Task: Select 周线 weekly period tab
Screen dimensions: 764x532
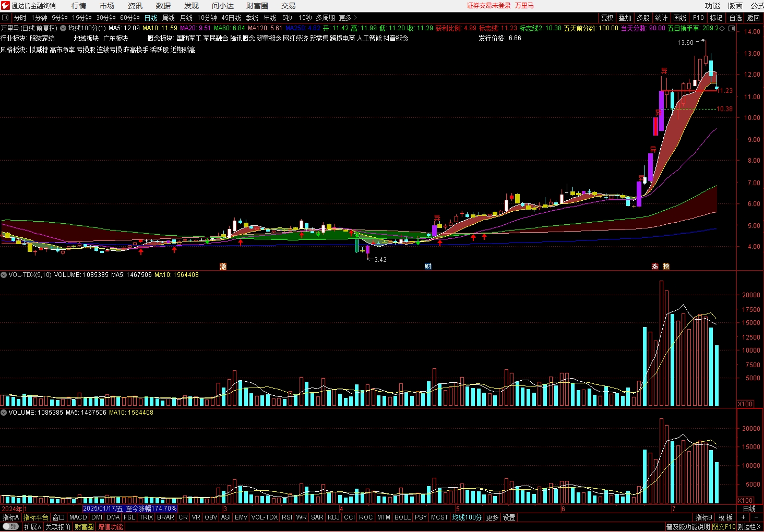Action: [169, 18]
